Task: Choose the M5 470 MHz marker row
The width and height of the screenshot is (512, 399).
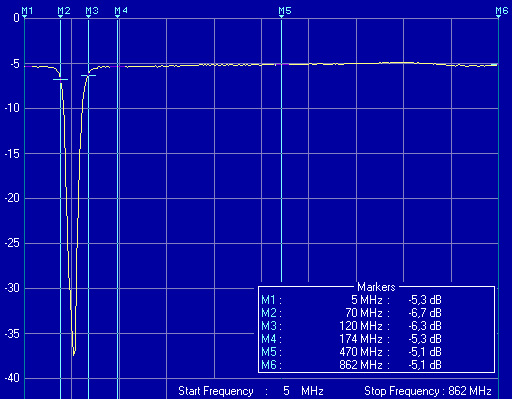Action: [351, 352]
